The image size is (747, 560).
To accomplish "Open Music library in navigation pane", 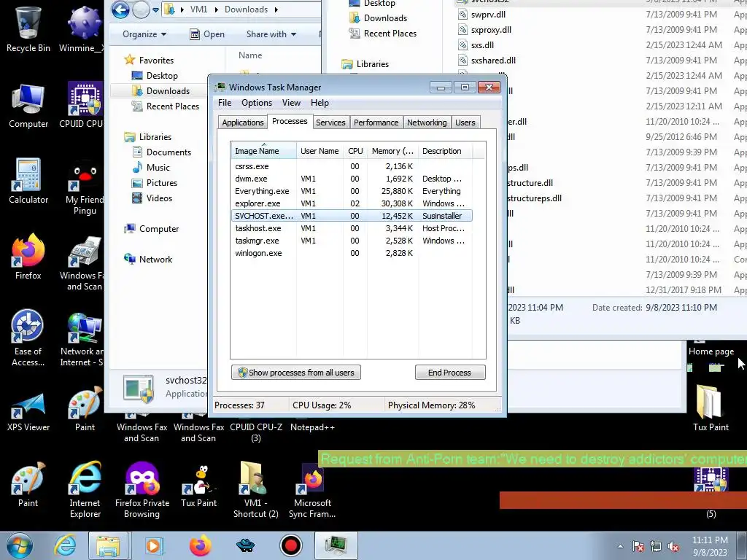I will [151, 167].
